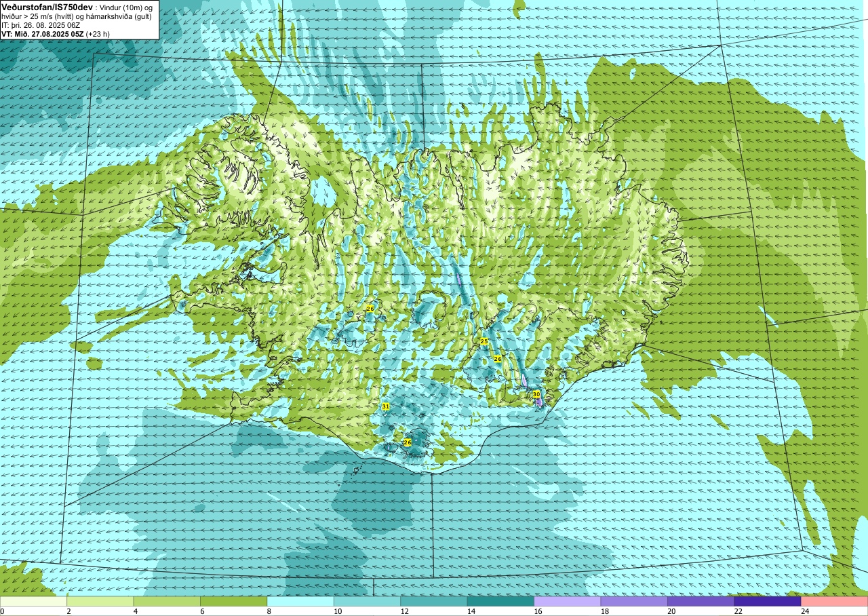The width and height of the screenshot is (868, 616).
Task: Click the legend scale label '8'
Action: coord(269,611)
